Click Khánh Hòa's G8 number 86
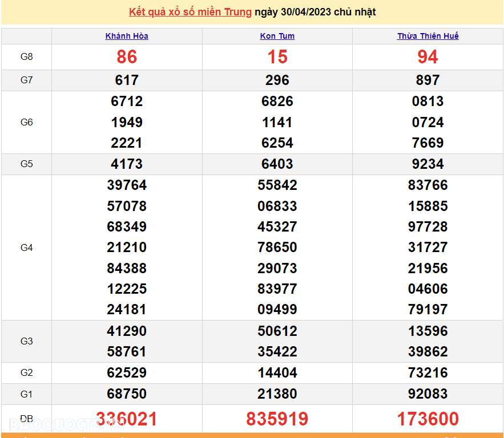This screenshot has height=438, width=504. pyautogui.click(x=126, y=57)
